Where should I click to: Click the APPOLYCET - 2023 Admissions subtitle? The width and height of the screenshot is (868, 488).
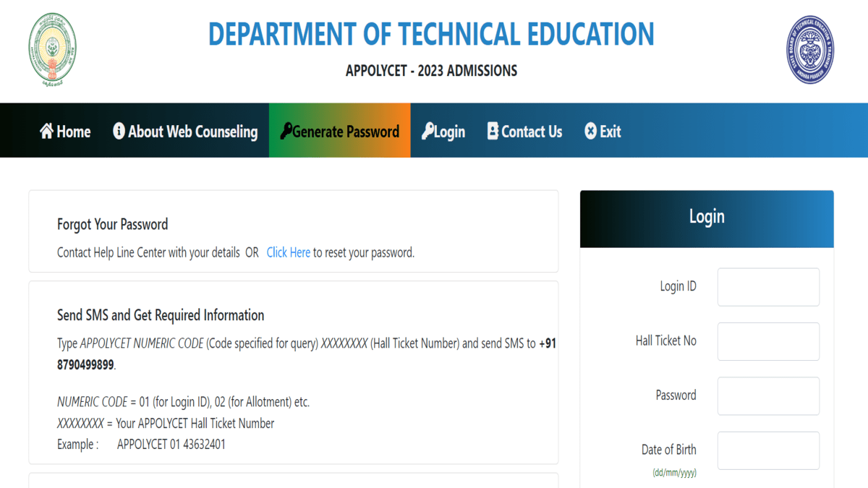pyautogui.click(x=431, y=71)
